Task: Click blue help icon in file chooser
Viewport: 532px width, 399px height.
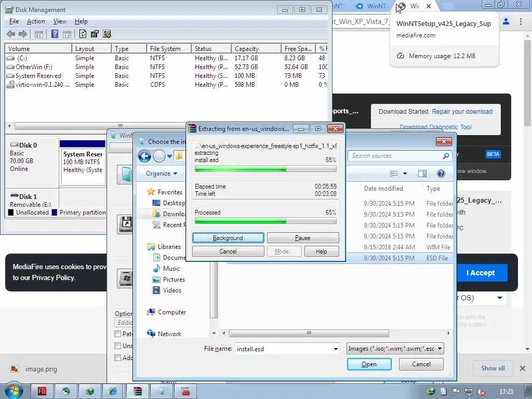Action: point(441,174)
